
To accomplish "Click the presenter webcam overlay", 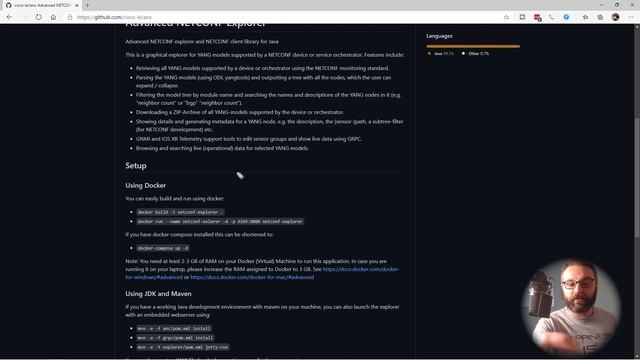I will pyautogui.click(x=571, y=307).
